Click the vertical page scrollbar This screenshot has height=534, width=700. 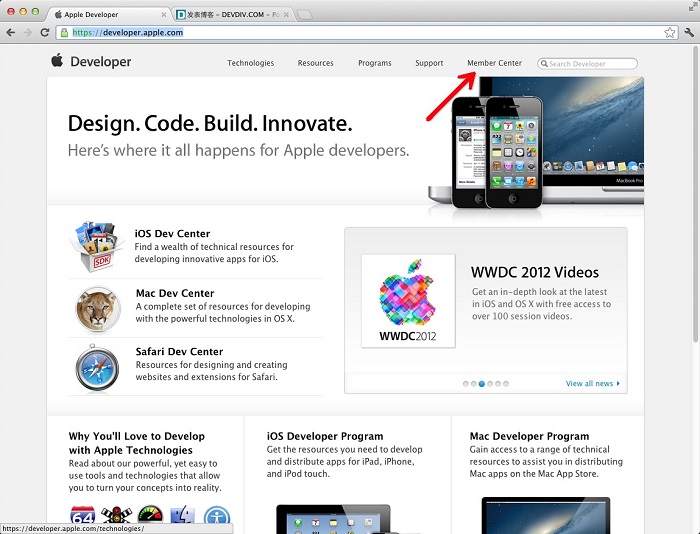click(x=696, y=192)
